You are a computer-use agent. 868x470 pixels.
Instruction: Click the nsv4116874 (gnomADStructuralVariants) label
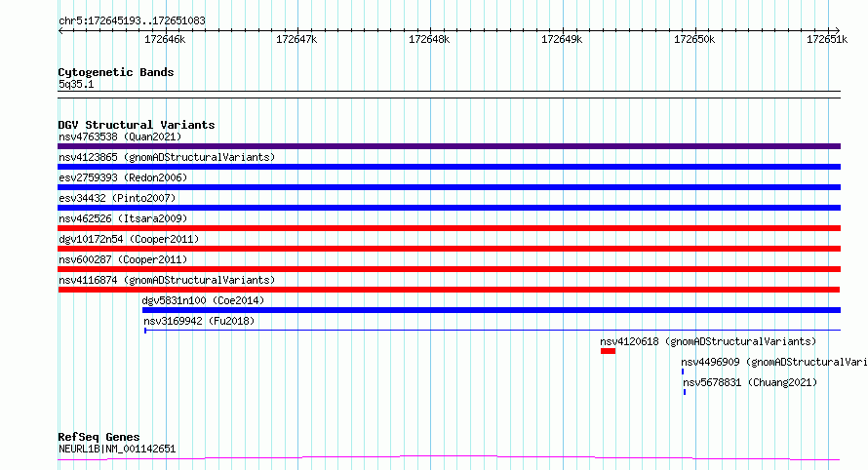pyautogui.click(x=167, y=280)
